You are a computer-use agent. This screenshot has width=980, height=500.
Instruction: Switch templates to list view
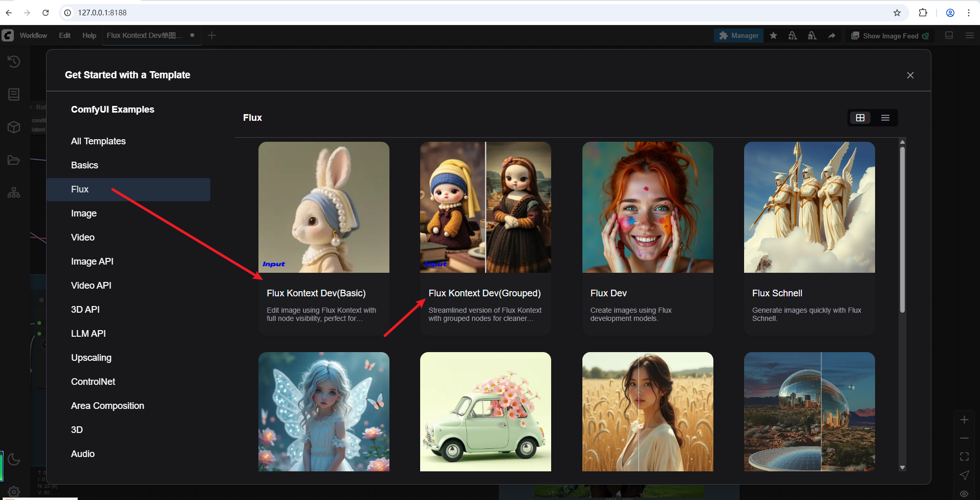[885, 118]
